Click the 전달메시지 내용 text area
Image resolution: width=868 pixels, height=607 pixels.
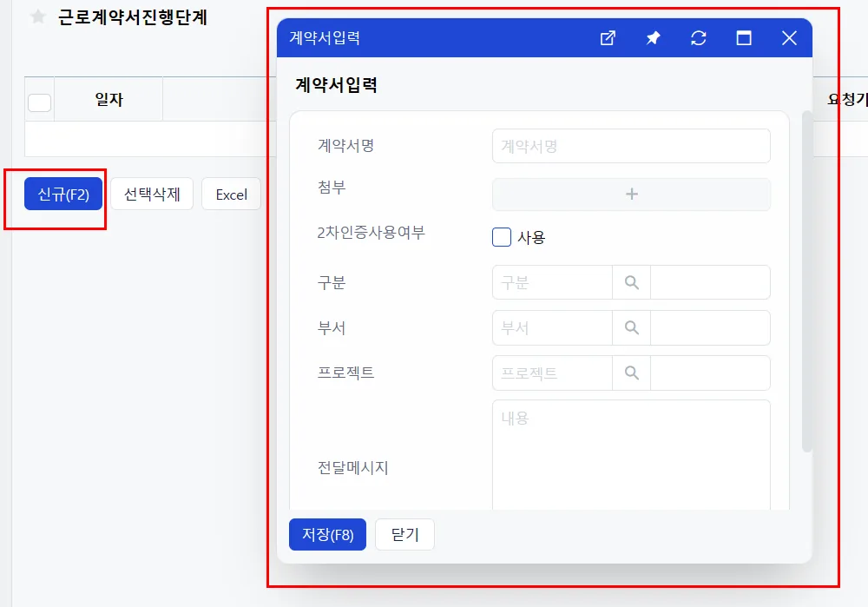631,455
